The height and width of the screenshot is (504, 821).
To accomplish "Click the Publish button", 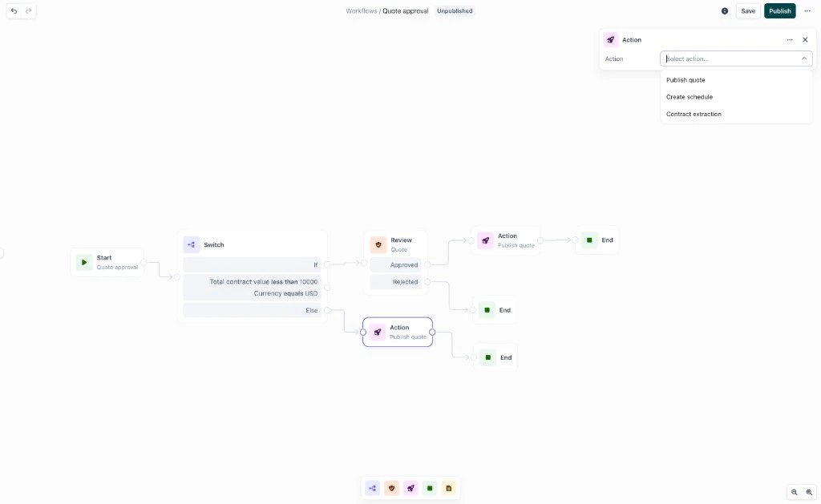I will [779, 10].
